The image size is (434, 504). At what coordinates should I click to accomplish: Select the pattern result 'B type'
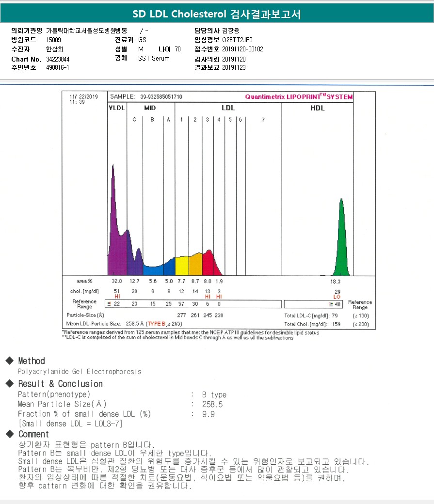[214, 394]
